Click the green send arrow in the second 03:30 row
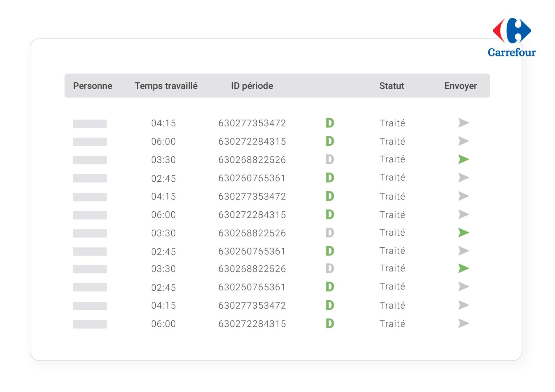This screenshot has width=555, height=392. point(463,233)
